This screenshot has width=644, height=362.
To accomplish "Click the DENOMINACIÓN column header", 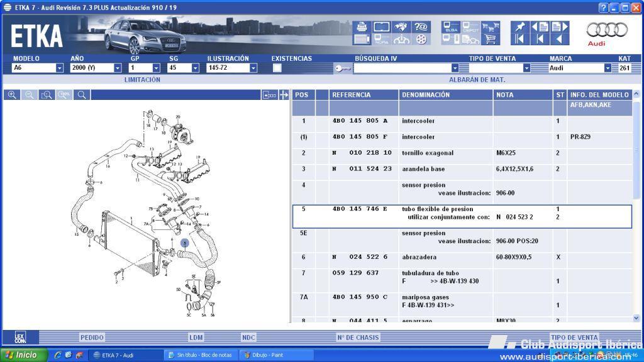I will 446,95.
